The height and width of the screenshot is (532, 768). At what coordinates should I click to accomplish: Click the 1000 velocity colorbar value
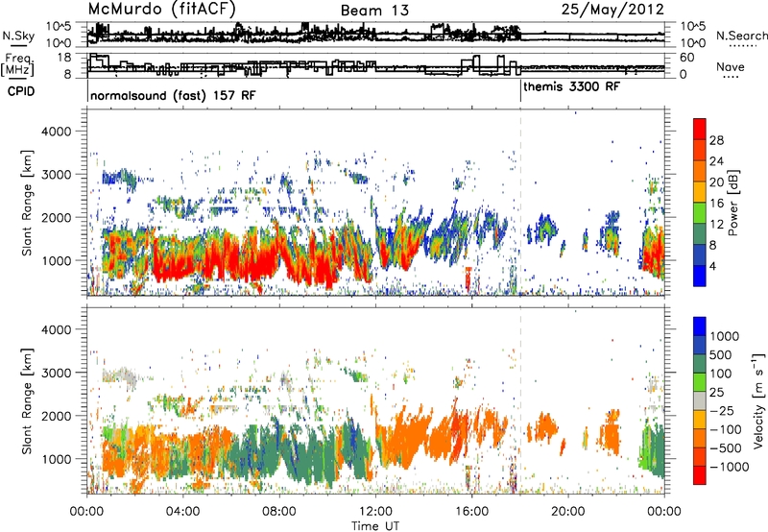point(725,336)
